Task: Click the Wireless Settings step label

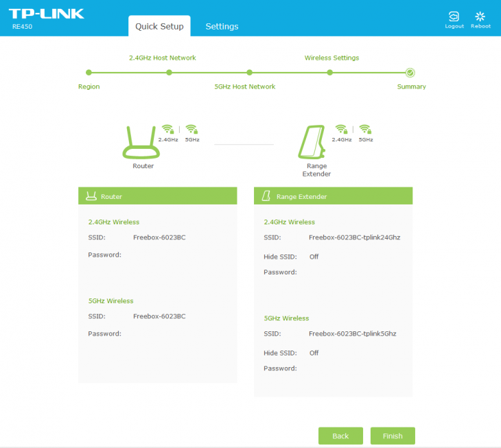Action: pyautogui.click(x=331, y=58)
